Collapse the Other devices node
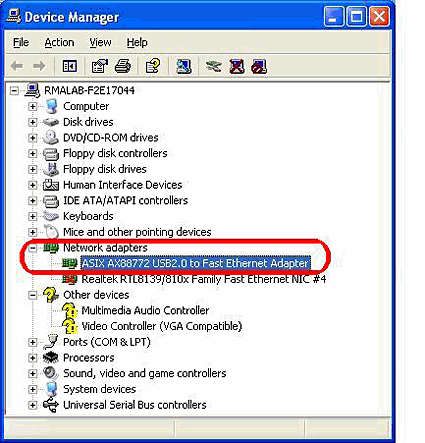The width and height of the screenshot is (425, 443). point(32,295)
